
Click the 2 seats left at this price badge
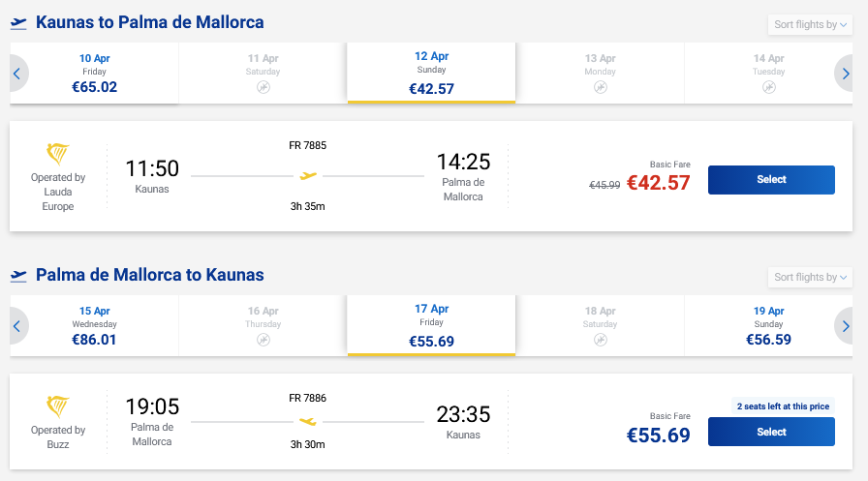pyautogui.click(x=783, y=406)
